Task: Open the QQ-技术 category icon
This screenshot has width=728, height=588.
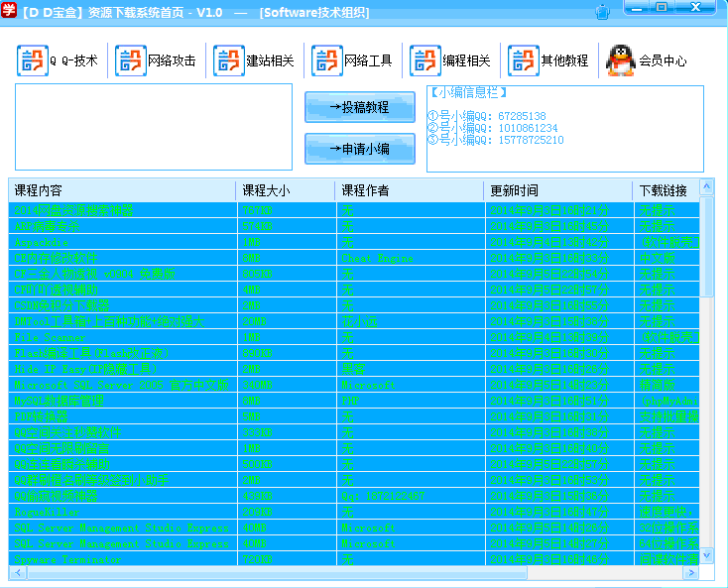Action: point(33,60)
